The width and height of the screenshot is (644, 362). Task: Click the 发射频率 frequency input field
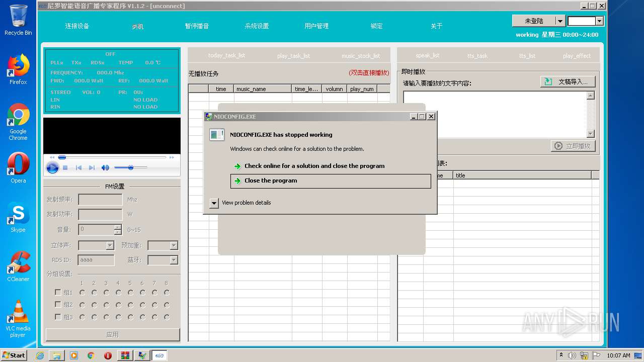click(x=100, y=200)
